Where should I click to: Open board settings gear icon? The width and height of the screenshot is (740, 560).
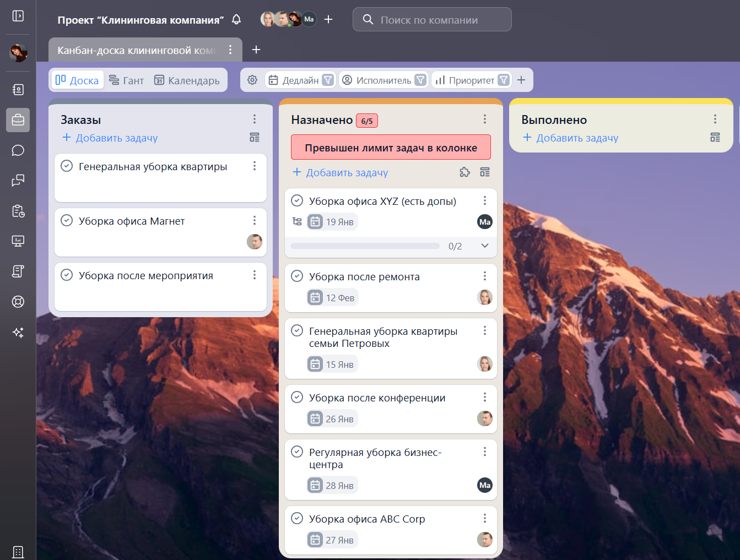click(252, 80)
